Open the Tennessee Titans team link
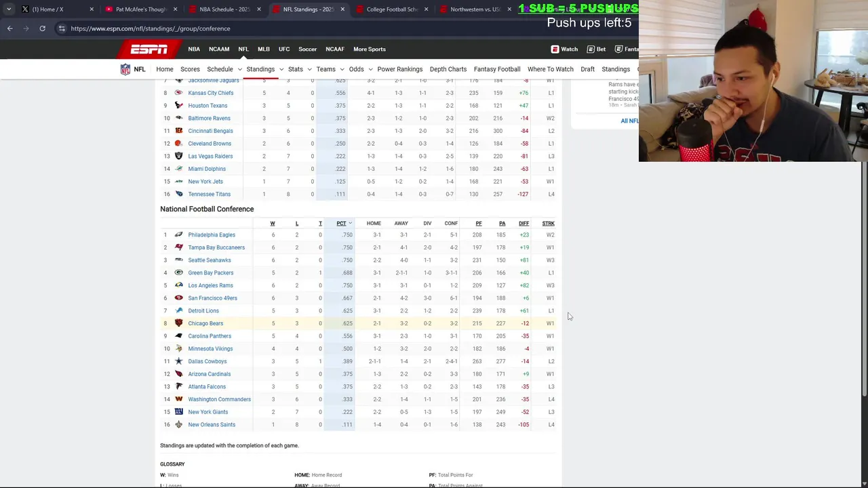This screenshot has width=868, height=488. pos(210,195)
